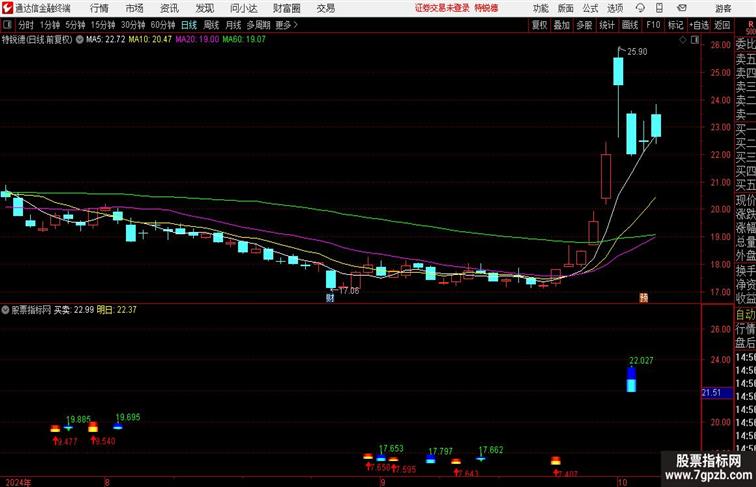Open the 版面 menu

point(566,8)
